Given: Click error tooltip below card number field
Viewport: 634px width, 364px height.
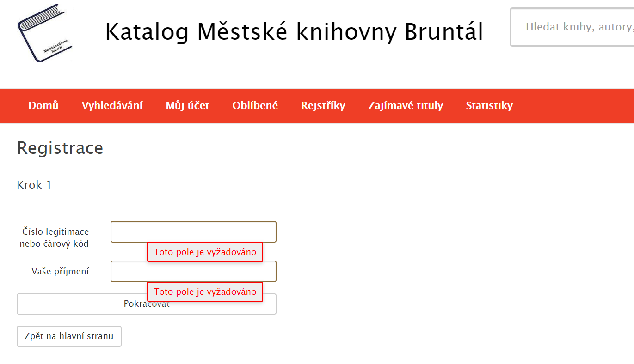Looking at the screenshot, I should tap(205, 252).
